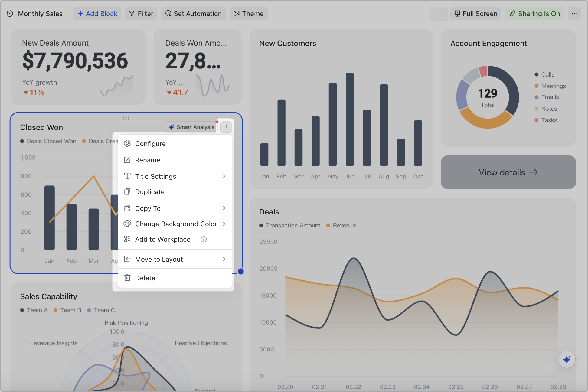Select Add to Workplace menu item
This screenshot has height=392, width=588.
click(x=175, y=239)
